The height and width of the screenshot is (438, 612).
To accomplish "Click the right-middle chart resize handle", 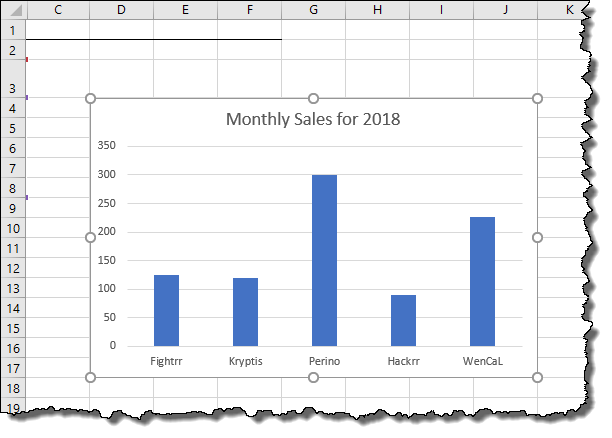I will (537, 237).
